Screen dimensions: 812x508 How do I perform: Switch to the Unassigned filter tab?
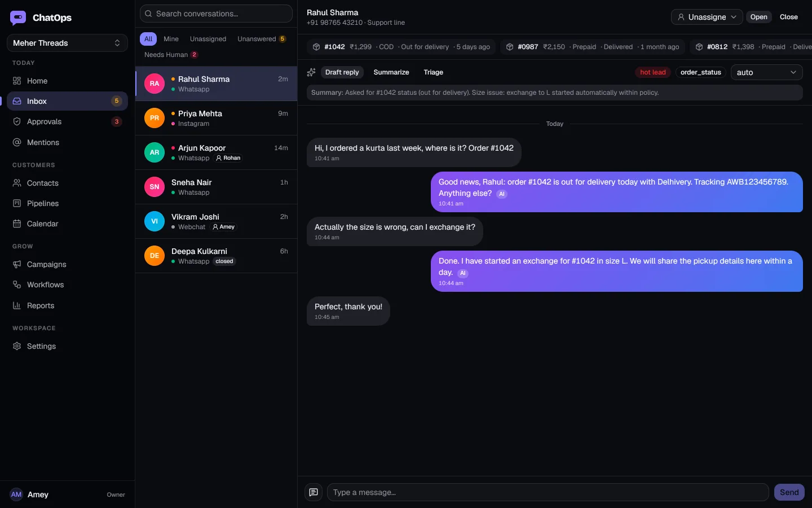click(x=208, y=39)
